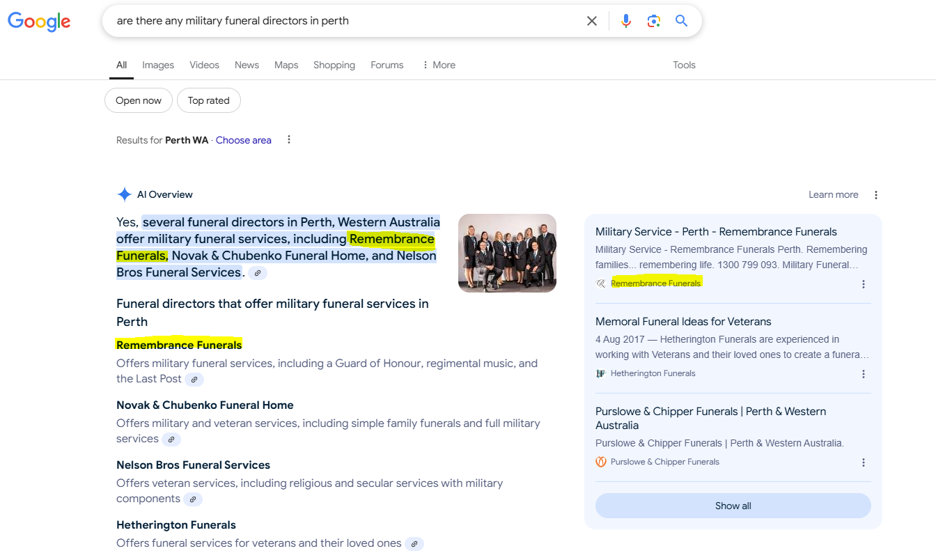Select the All results tab
936x560 pixels.
(x=121, y=65)
